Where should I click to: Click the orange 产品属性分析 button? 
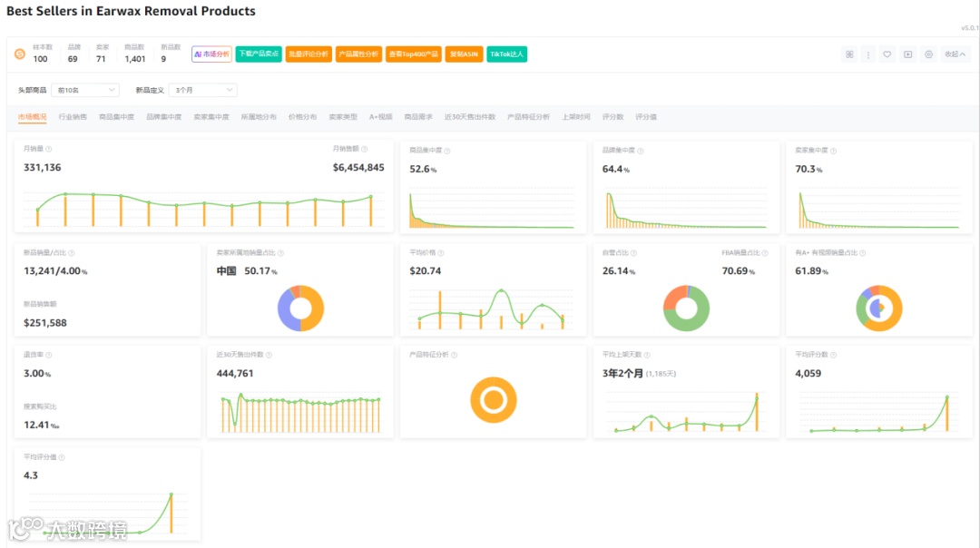point(358,54)
